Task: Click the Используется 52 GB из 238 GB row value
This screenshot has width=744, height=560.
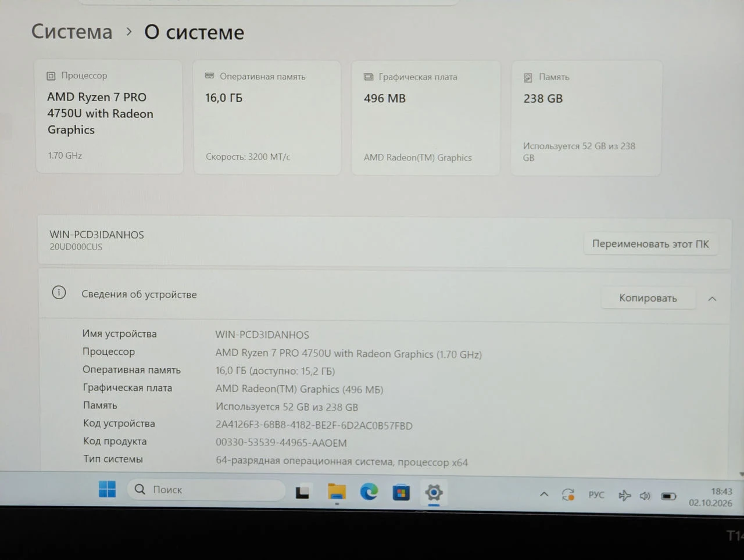Action: [x=287, y=407]
